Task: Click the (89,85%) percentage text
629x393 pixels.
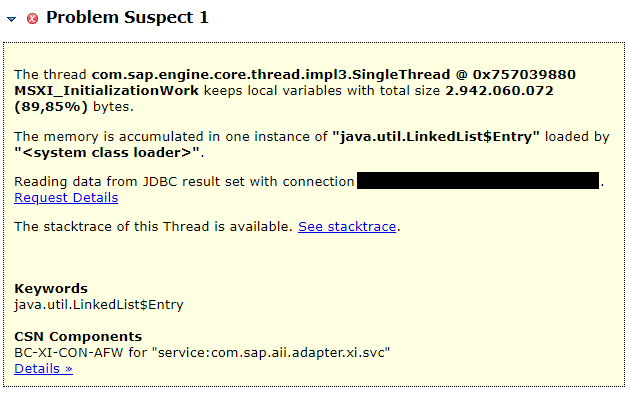Action: [x=51, y=107]
